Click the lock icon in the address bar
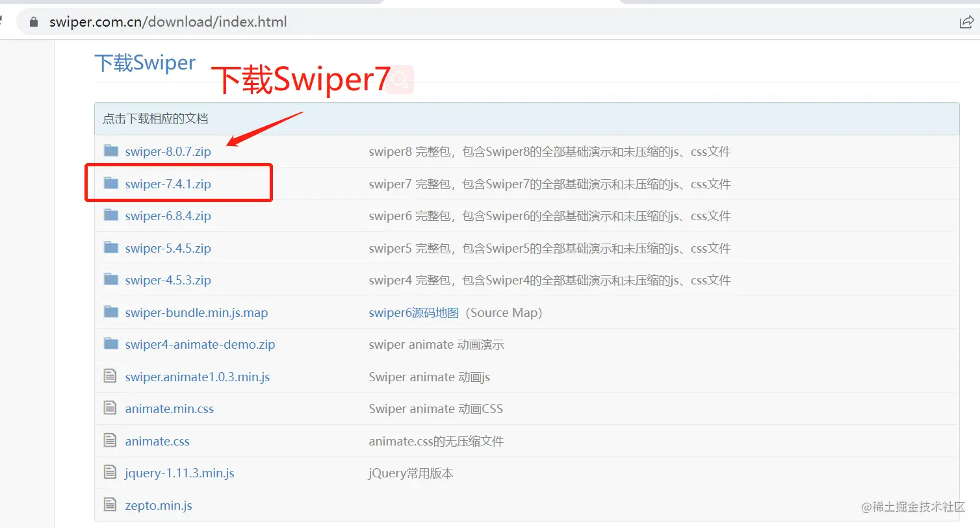 point(34,22)
